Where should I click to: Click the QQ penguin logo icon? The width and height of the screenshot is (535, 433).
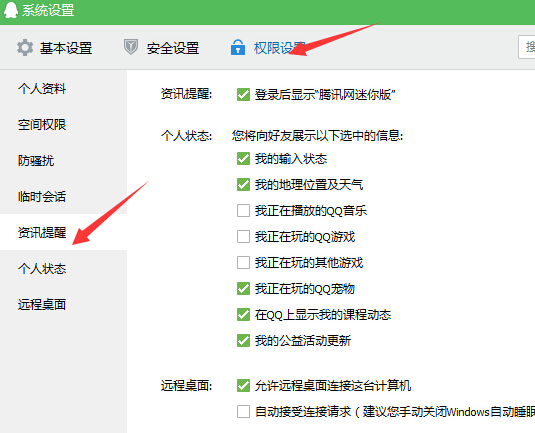point(10,10)
